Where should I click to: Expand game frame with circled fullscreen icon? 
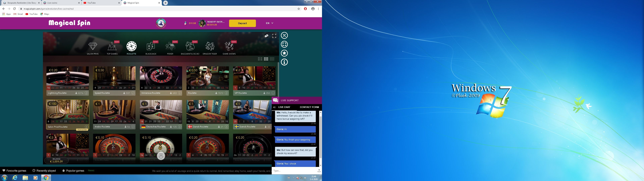284,45
